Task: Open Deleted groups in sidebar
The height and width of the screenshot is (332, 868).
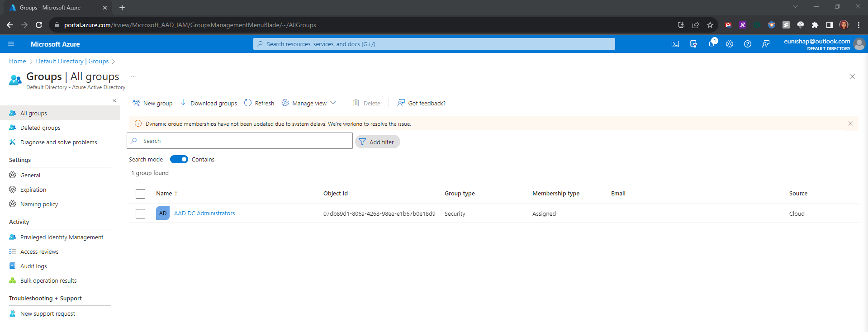Action: pyautogui.click(x=40, y=128)
